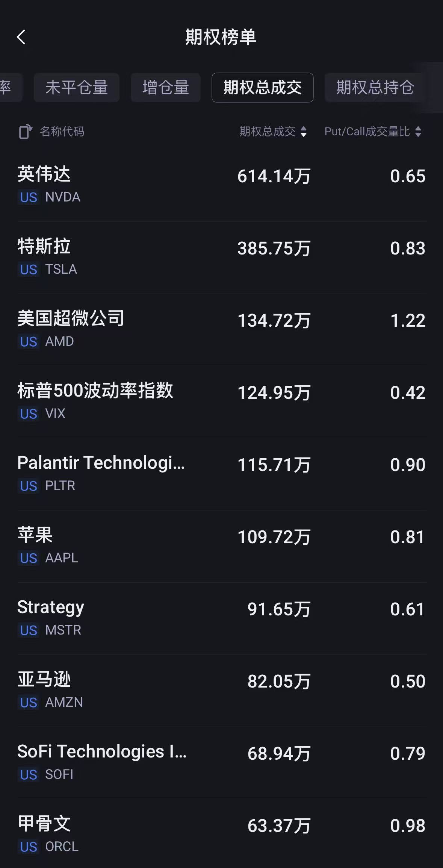The height and width of the screenshot is (868, 443).
Task: Select the Strategy MSTR entry
Action: 221,618
